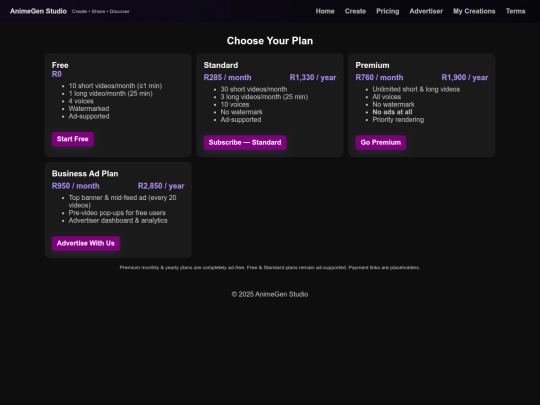
Task: Click the '4 voices' feature
Action: click(x=81, y=101)
